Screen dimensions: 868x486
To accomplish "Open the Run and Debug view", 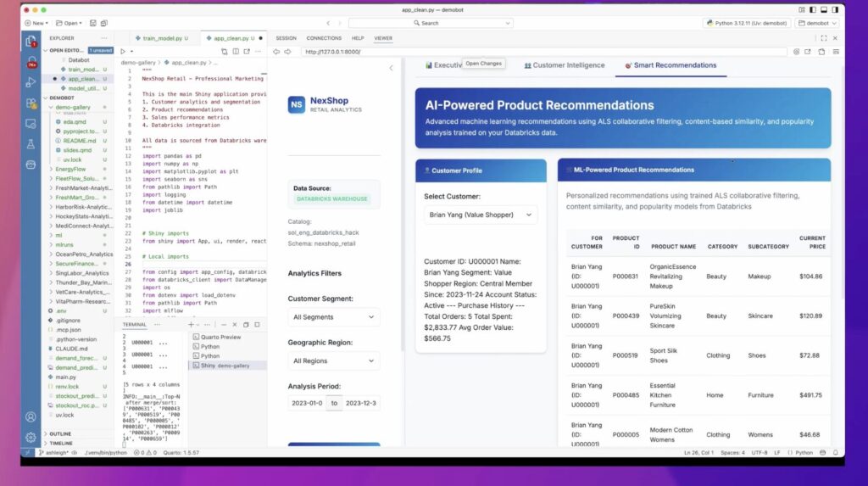I will pyautogui.click(x=31, y=82).
